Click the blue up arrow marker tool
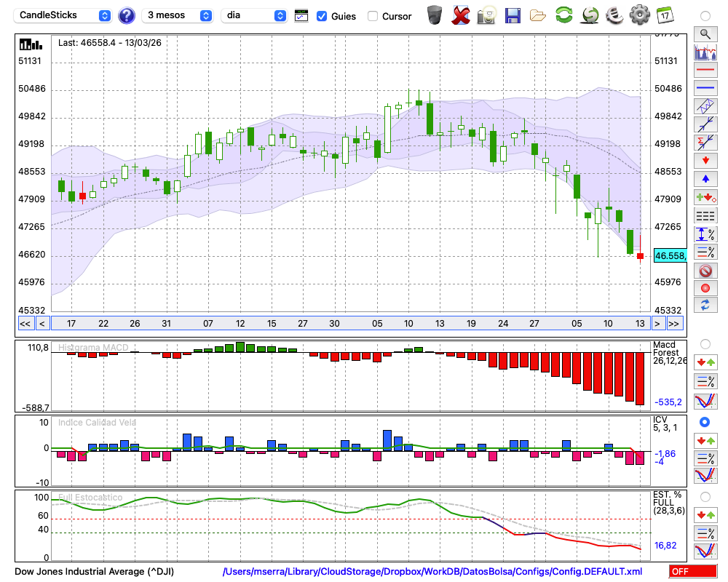 click(705, 179)
